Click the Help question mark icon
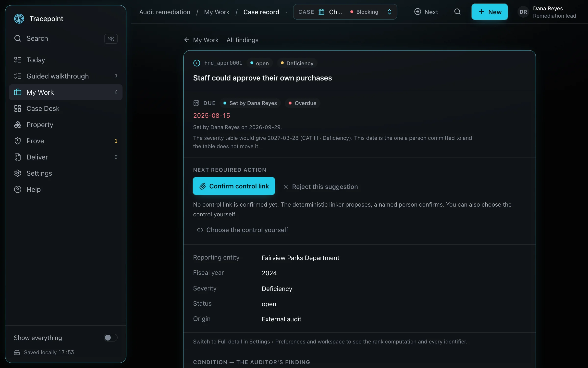The image size is (588, 368). 18,189
